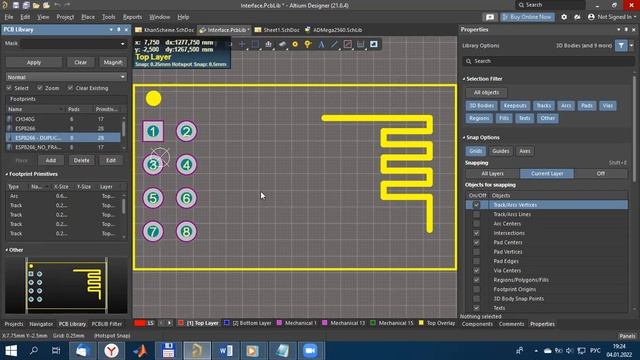
Task: Click the Delete footprint button
Action: pos(82,160)
